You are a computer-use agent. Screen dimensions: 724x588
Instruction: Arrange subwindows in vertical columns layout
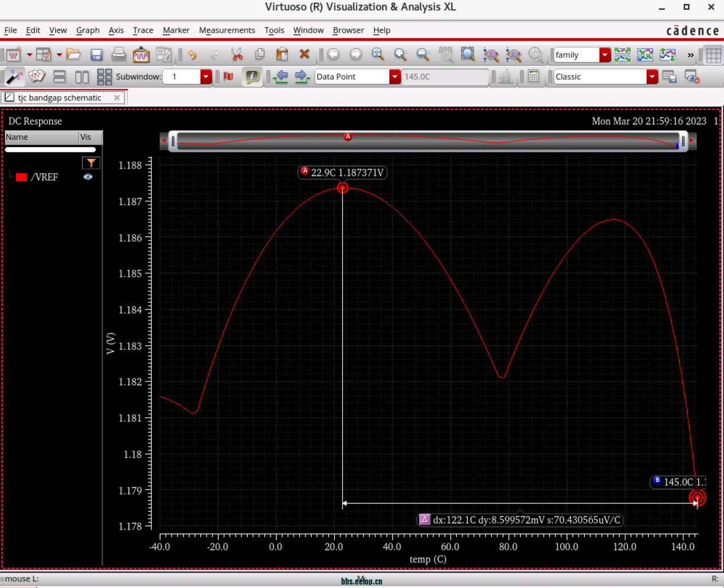[x=82, y=76]
